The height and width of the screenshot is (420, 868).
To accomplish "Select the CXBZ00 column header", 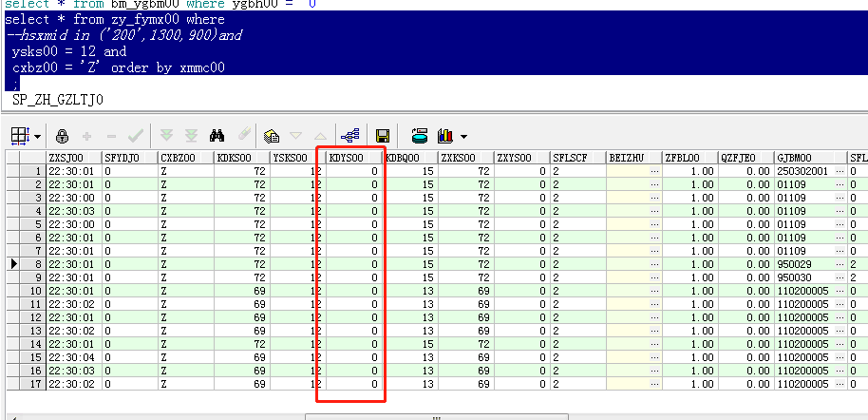I will (x=186, y=158).
